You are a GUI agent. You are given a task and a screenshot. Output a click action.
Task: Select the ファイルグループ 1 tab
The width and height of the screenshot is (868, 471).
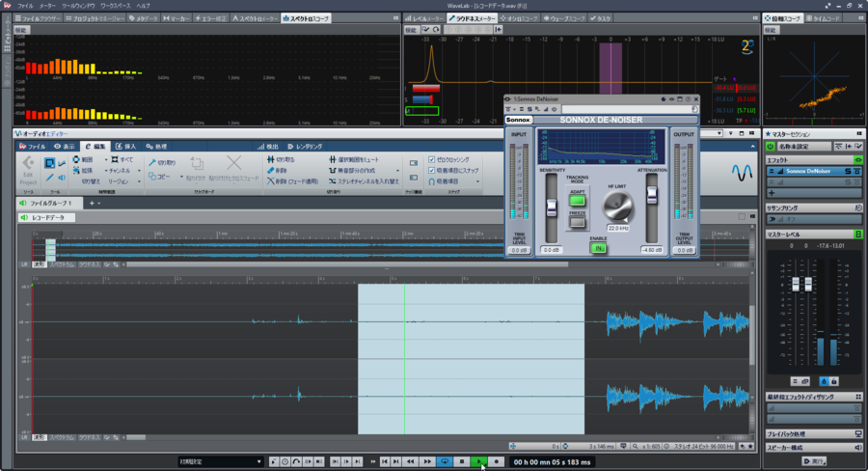pos(49,204)
